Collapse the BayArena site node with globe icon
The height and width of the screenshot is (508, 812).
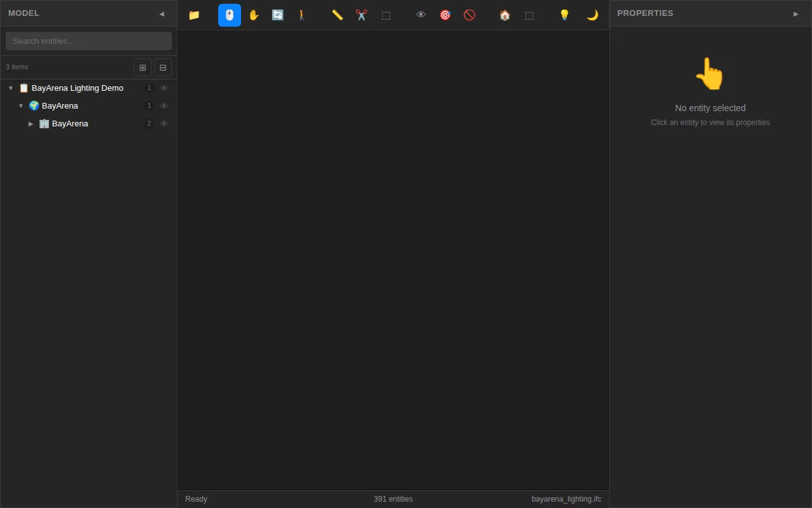pos(21,106)
